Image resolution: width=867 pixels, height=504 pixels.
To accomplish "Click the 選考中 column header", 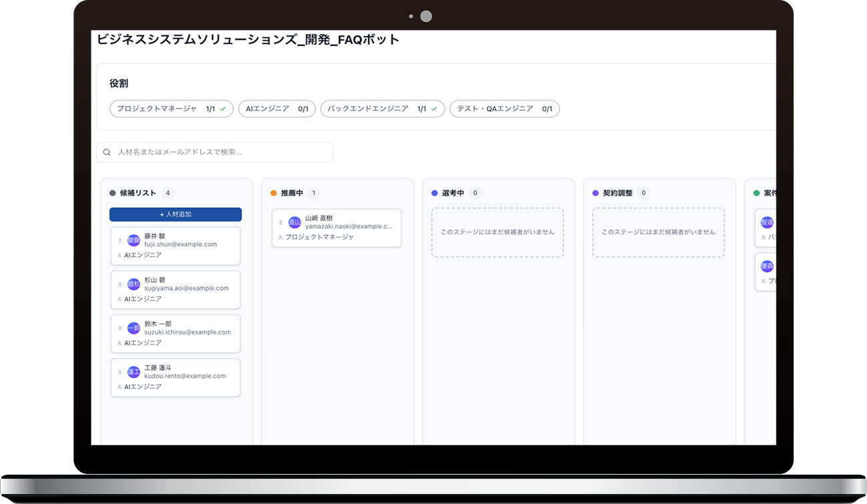I will (x=453, y=193).
